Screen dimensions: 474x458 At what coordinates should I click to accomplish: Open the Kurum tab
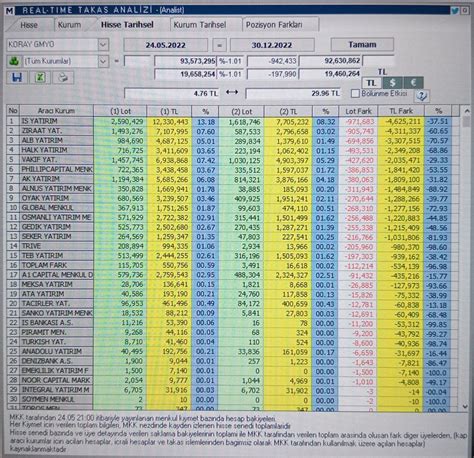point(69,25)
